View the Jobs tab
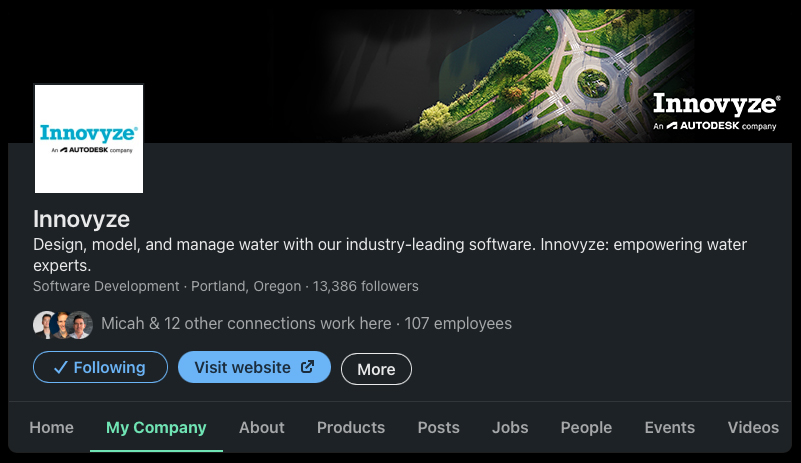 tap(510, 427)
